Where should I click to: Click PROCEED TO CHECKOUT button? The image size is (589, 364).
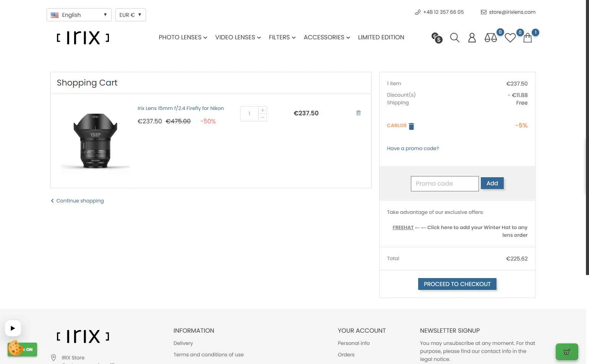(457, 284)
